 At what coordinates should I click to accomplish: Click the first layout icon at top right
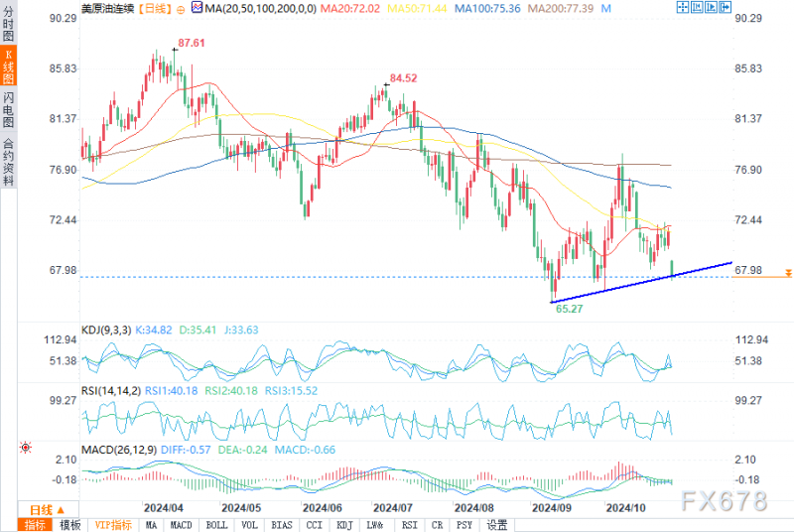pyautogui.click(x=682, y=7)
